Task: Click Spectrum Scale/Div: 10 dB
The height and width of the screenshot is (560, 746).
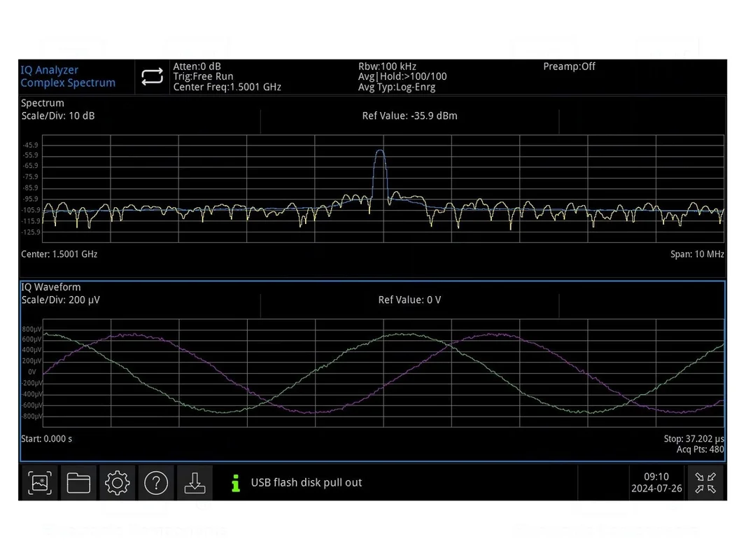Action: point(58,116)
